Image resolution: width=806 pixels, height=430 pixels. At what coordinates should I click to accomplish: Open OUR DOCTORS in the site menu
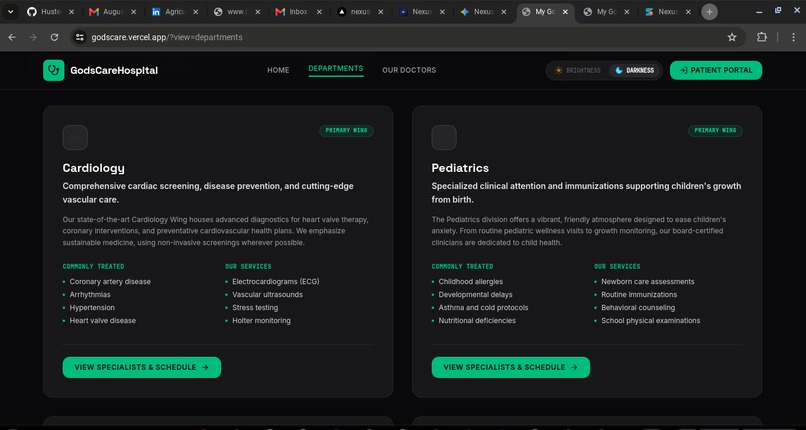pos(409,70)
